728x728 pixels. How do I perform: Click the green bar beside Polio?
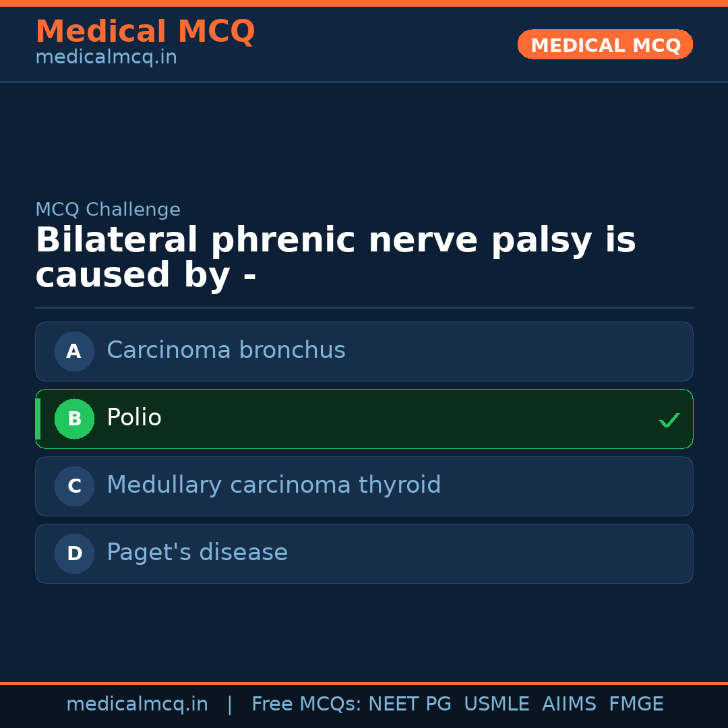(x=38, y=419)
